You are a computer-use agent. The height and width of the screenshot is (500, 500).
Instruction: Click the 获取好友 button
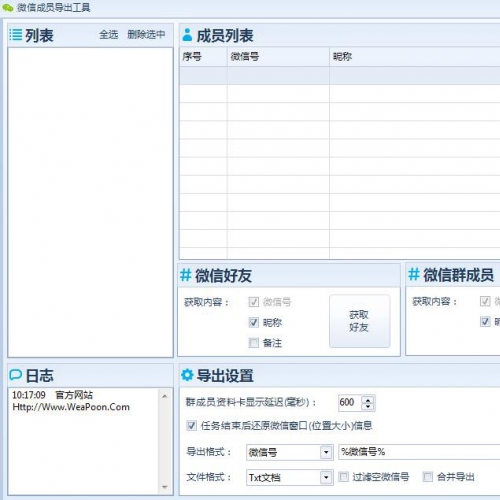(x=360, y=321)
